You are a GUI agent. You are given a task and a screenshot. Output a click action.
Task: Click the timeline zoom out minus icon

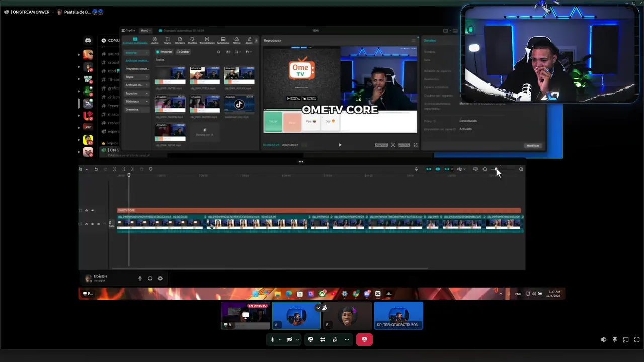click(485, 169)
